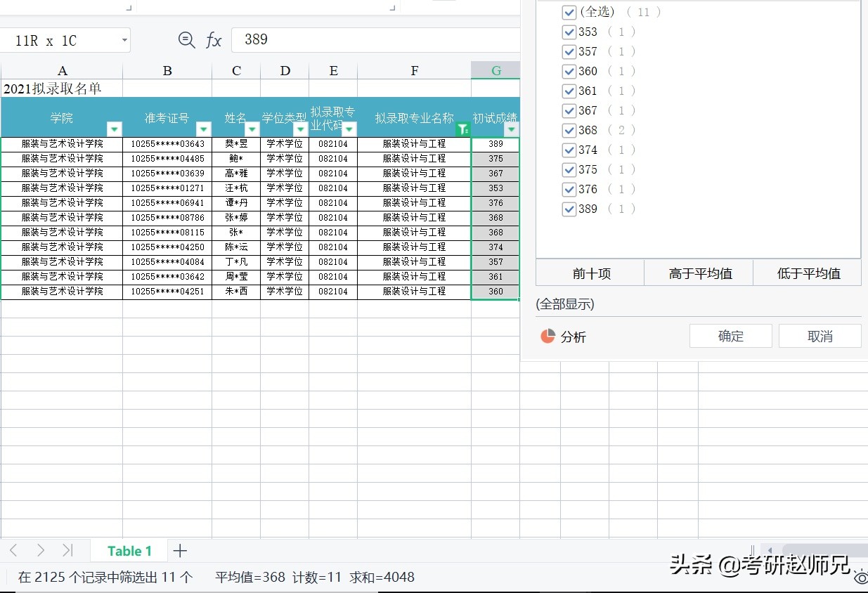Screen dimensions: 868x593
Task: Uncheck the 353 value checkbox
Action: coord(569,32)
